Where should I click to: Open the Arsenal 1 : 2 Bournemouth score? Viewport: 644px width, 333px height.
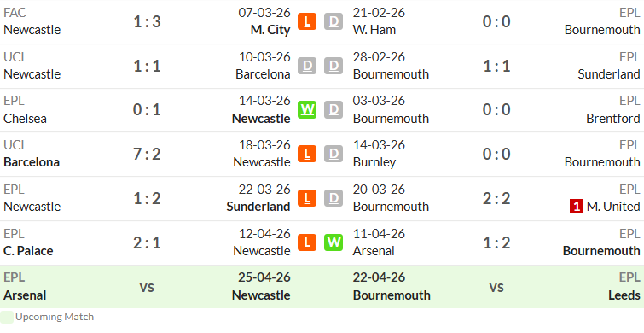[496, 242]
